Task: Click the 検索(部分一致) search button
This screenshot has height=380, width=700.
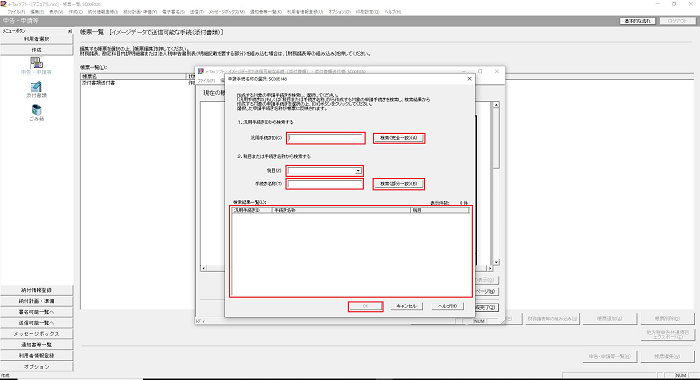Action: [x=399, y=184]
